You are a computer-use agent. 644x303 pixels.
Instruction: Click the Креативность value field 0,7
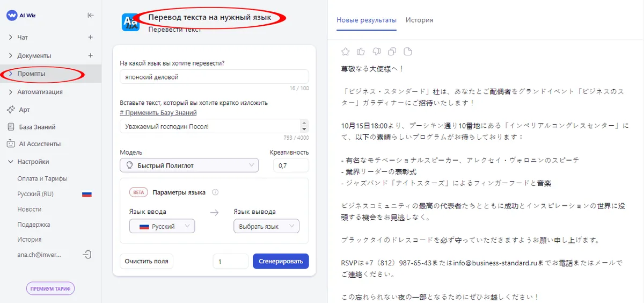click(x=291, y=165)
